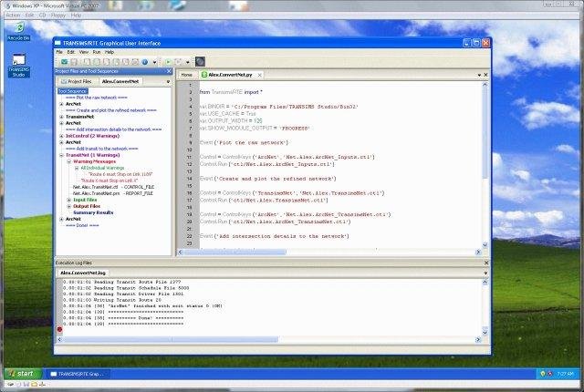Open the dropdown arrow after the run buttons
The width and height of the screenshot is (584, 392).
[187, 62]
